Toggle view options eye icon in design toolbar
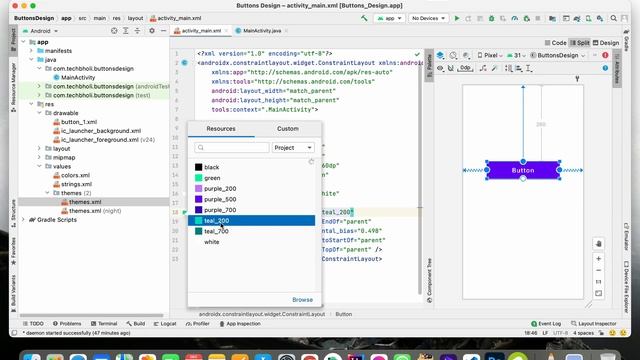This screenshot has width=640, height=360. click(x=440, y=68)
